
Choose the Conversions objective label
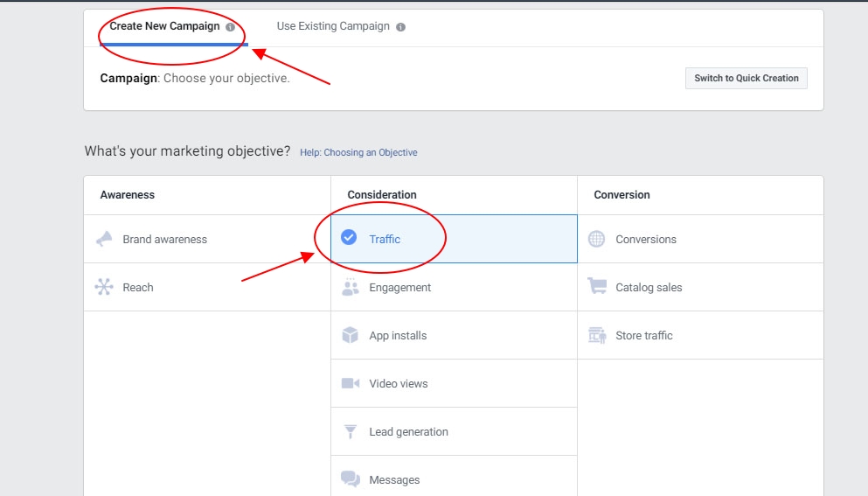tap(646, 239)
